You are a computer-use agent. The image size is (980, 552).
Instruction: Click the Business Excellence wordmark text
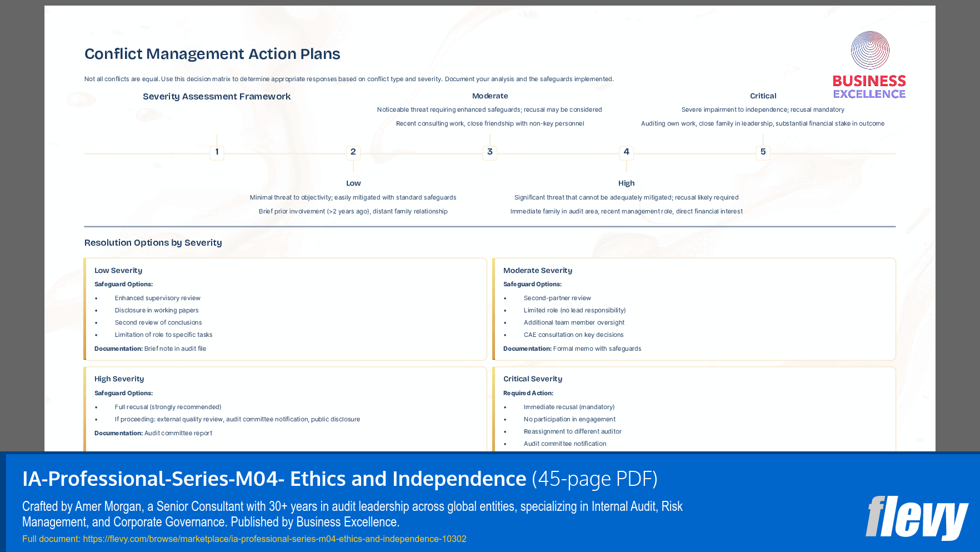tap(868, 87)
